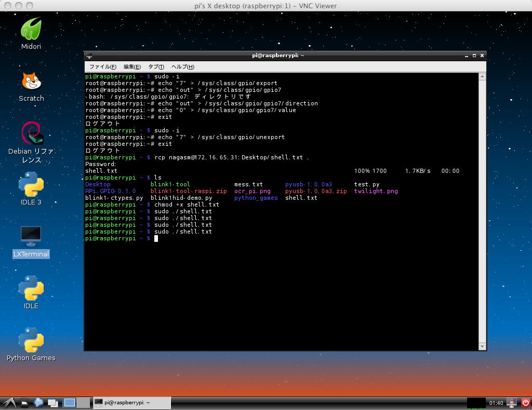This screenshot has width=532, height=410.
Task: Click the terminal scrollbar down arrow
Action: [482, 346]
